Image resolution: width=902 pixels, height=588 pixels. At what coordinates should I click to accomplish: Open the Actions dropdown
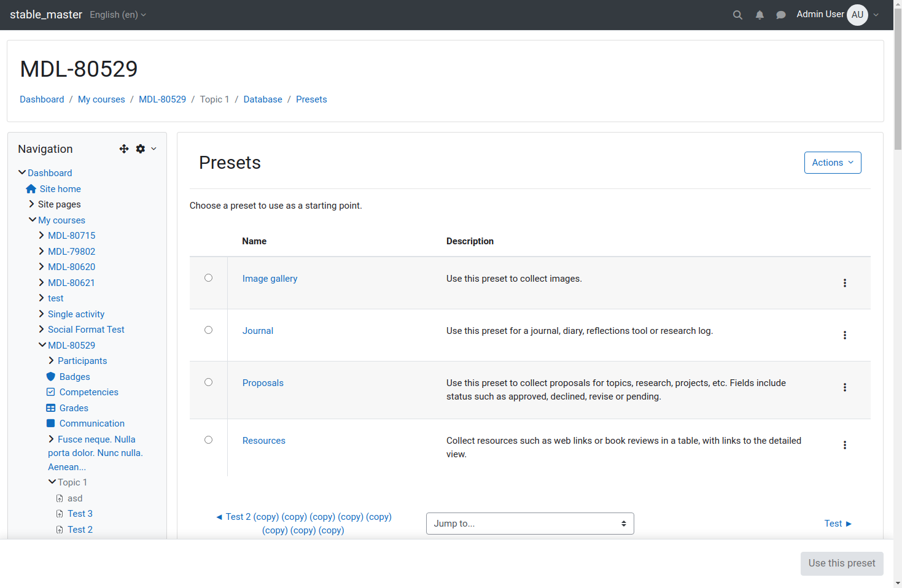(833, 163)
